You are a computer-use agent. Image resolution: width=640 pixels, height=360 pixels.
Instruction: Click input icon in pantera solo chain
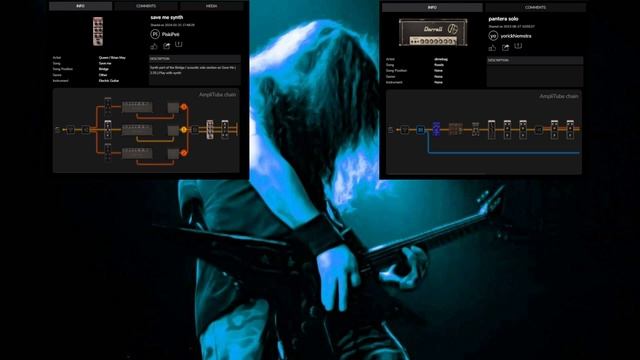point(391,130)
